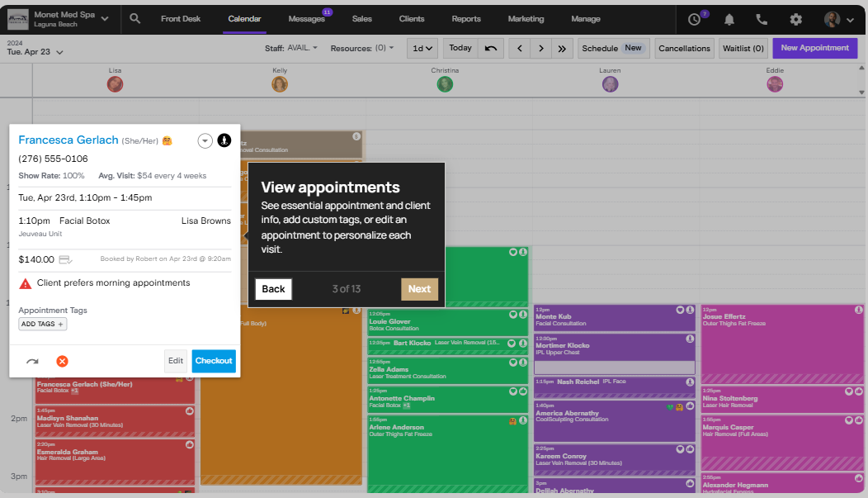Click ADD TAGS under Appointment Tags
The height and width of the screenshot is (498, 868).
click(x=43, y=324)
